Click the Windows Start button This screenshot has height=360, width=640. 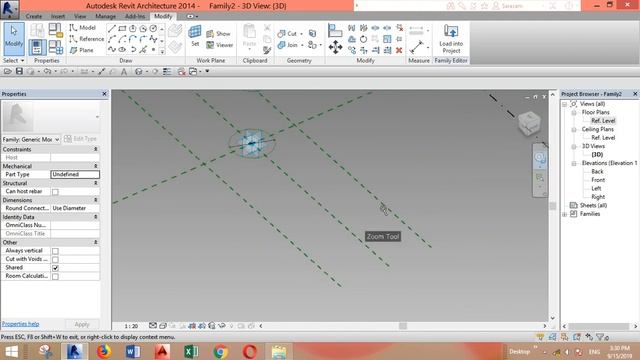[x=12, y=351]
